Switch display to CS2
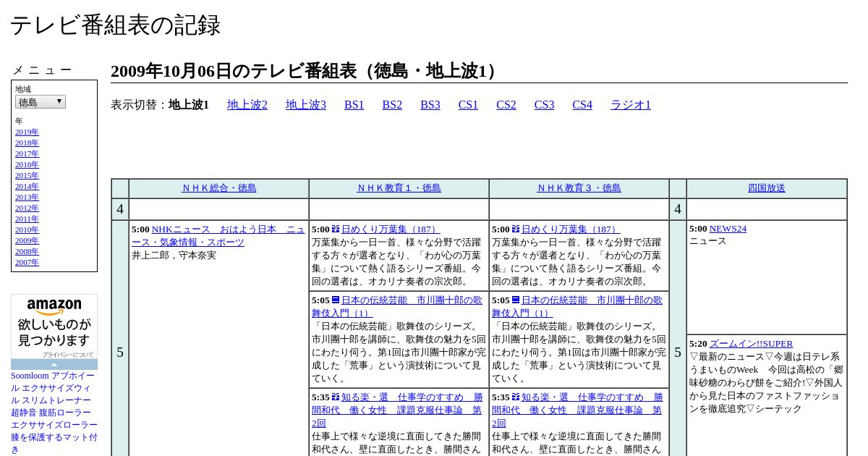Image resolution: width=868 pixels, height=456 pixels. click(506, 105)
